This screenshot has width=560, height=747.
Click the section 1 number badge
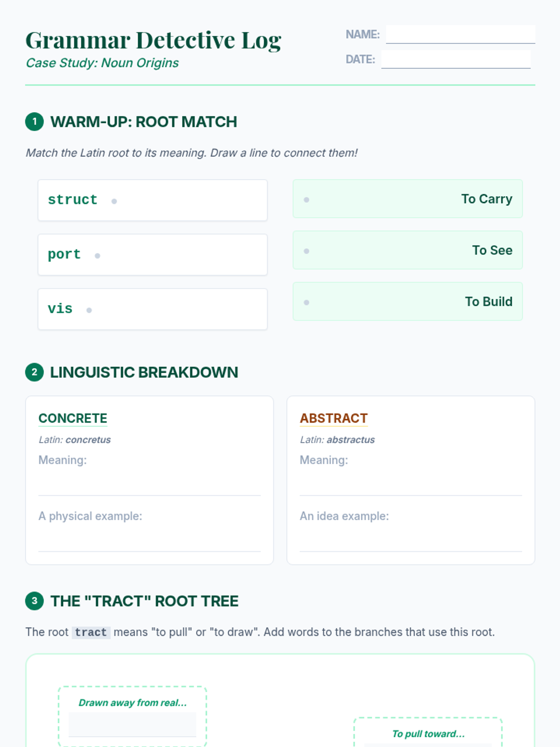coord(35,122)
